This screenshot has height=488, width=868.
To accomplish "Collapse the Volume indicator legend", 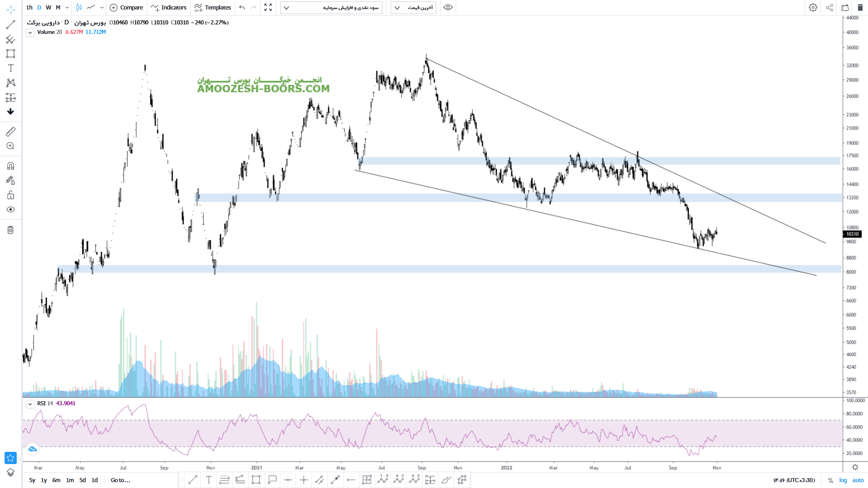I will click(x=30, y=33).
